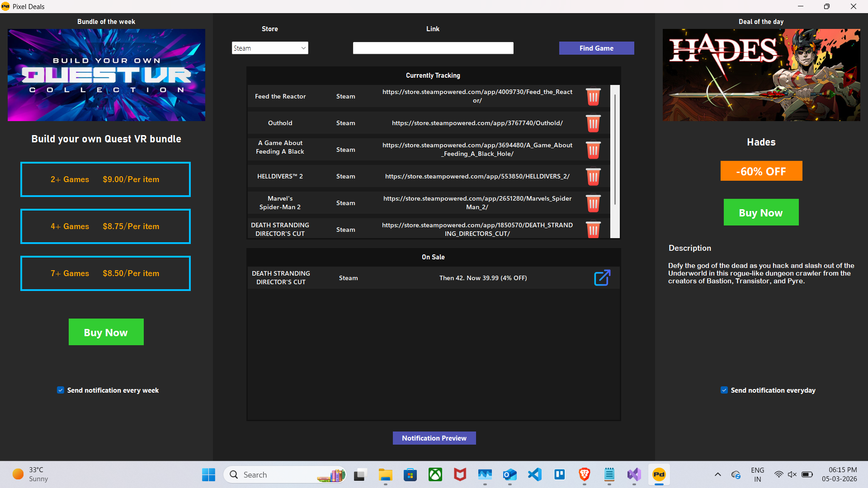Open the Quest VR bundle banner image

106,75
